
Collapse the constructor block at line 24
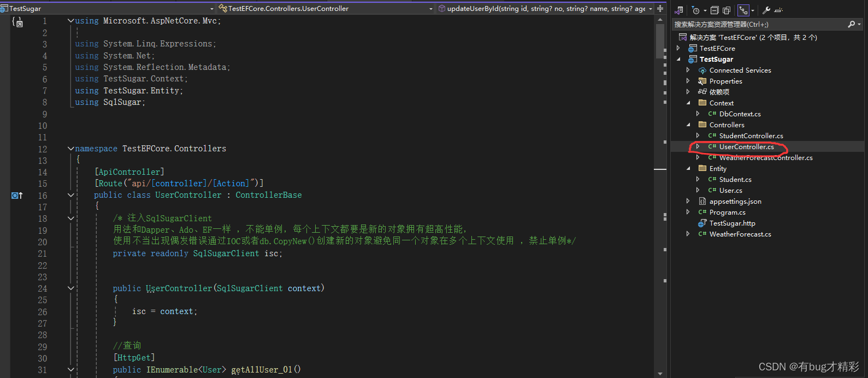click(x=71, y=288)
